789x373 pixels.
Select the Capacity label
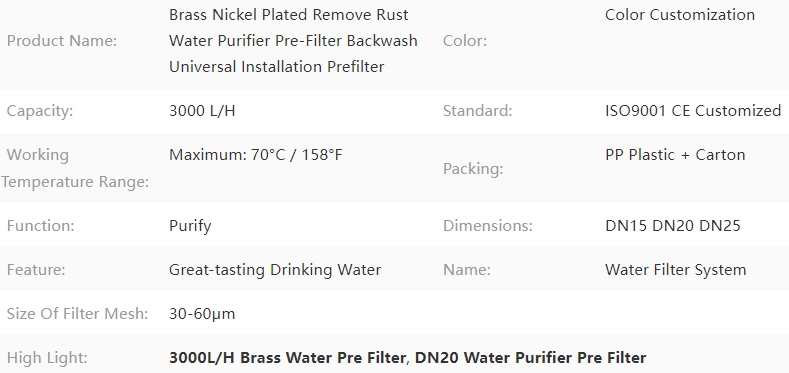(40, 111)
